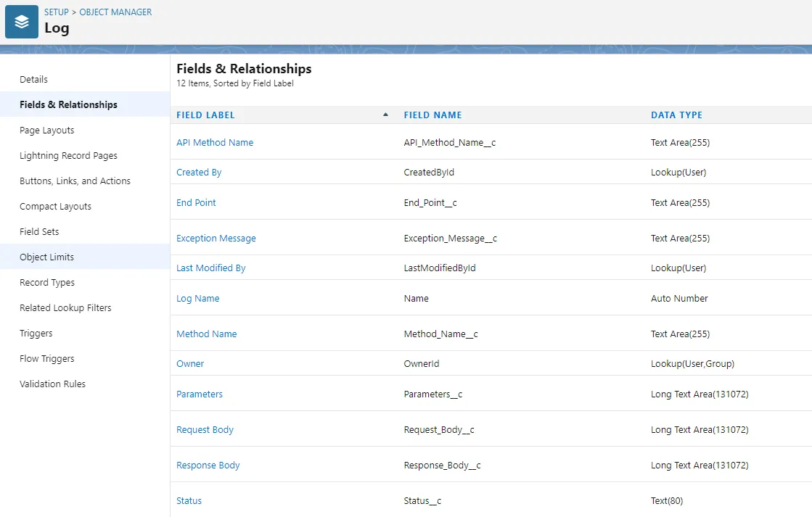Go to Object Manager breadcrumb link
The width and height of the screenshot is (812, 517).
click(x=115, y=12)
